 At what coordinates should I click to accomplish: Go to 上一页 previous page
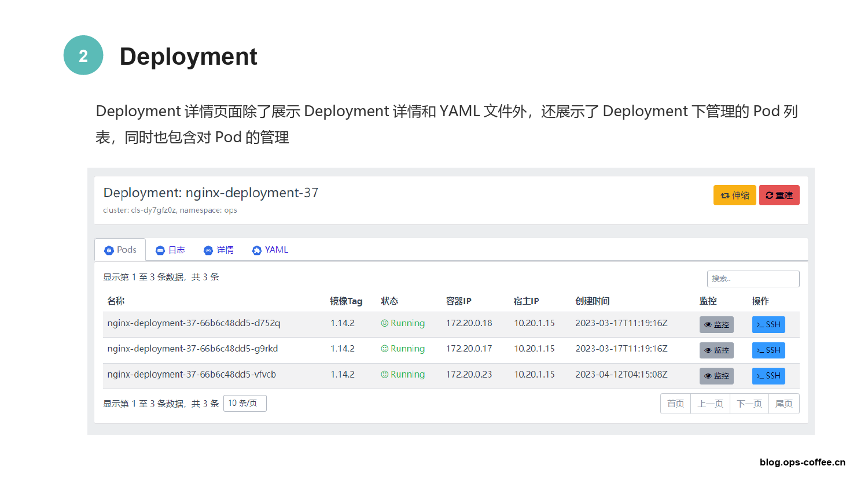pyautogui.click(x=710, y=404)
